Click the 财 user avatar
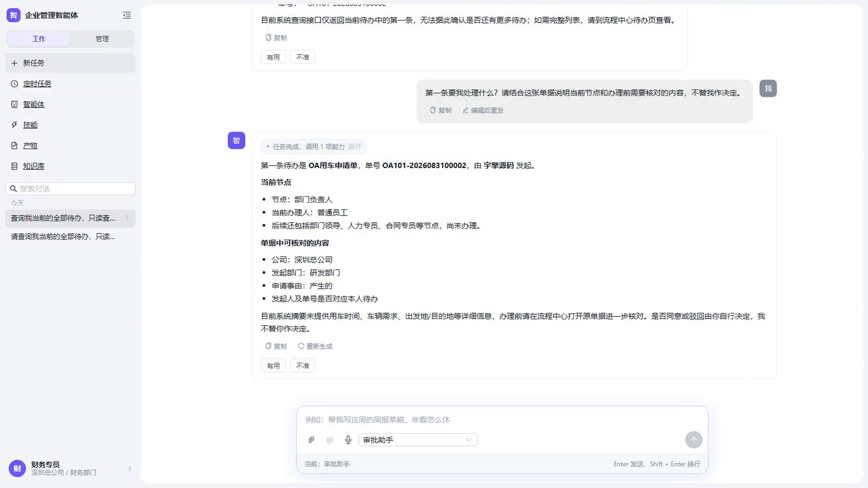The width and height of the screenshot is (868, 488). pyautogui.click(x=17, y=469)
